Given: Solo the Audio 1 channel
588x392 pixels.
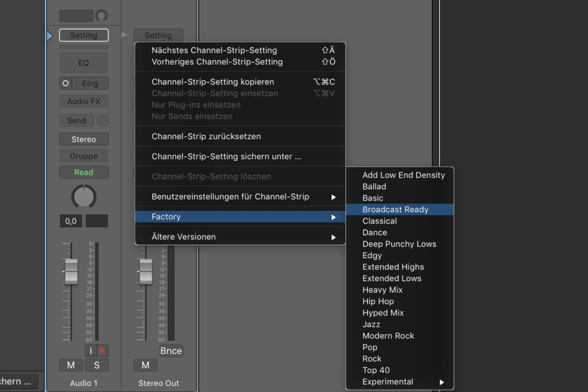Looking at the screenshot, I should tap(96, 365).
